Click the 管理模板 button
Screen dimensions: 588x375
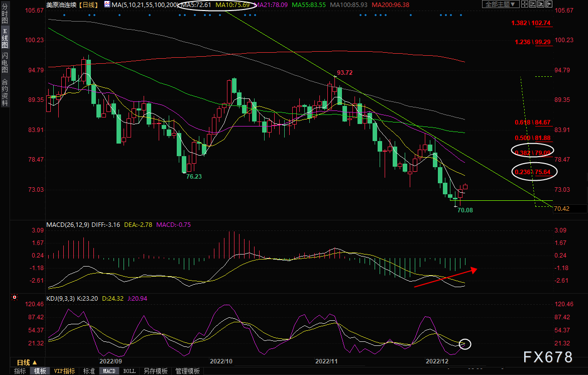click(187, 371)
